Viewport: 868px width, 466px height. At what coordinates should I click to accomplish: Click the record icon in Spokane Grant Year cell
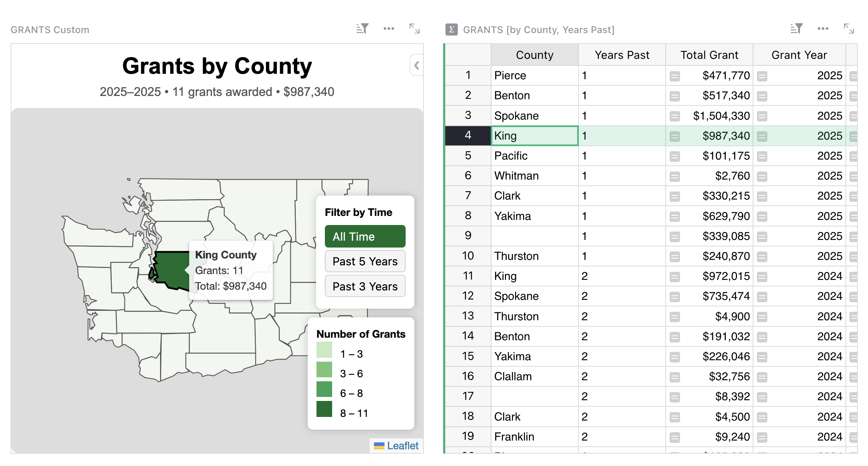pyautogui.click(x=762, y=116)
